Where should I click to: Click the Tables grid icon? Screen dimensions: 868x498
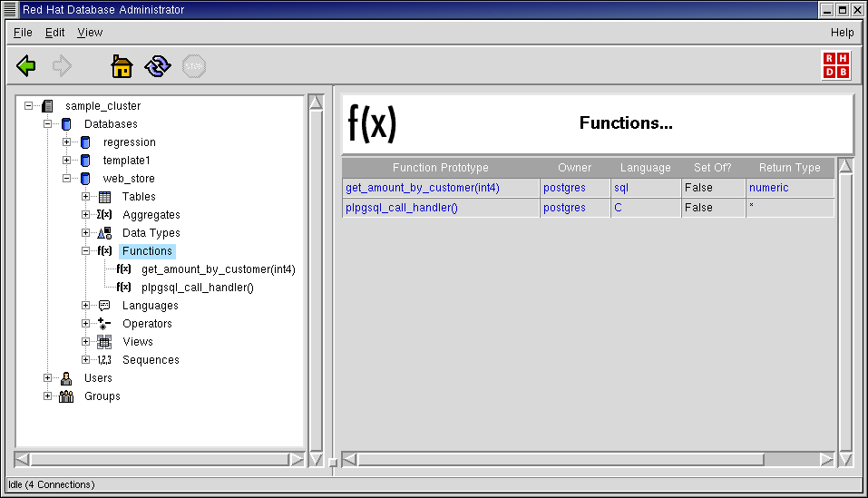tap(104, 197)
